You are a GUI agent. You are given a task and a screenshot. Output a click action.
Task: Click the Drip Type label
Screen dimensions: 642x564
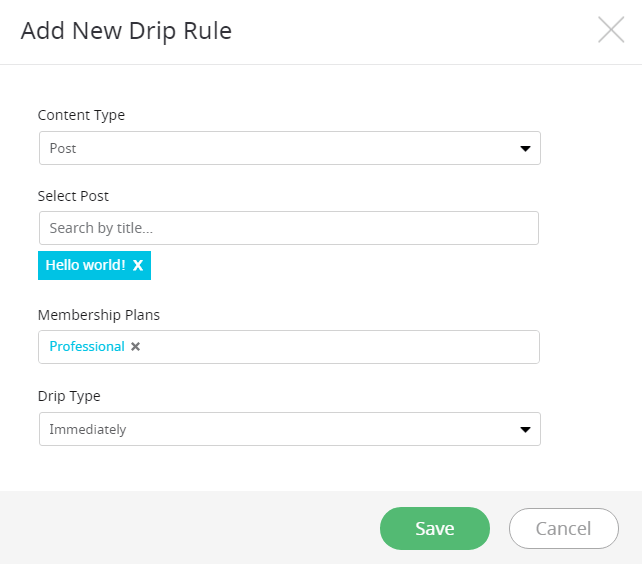pyautogui.click(x=69, y=396)
